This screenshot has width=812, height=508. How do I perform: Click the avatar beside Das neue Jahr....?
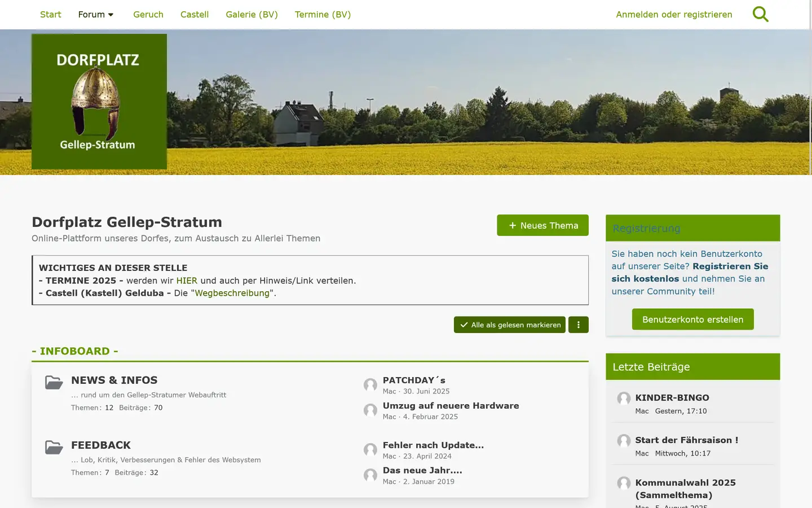(x=370, y=475)
